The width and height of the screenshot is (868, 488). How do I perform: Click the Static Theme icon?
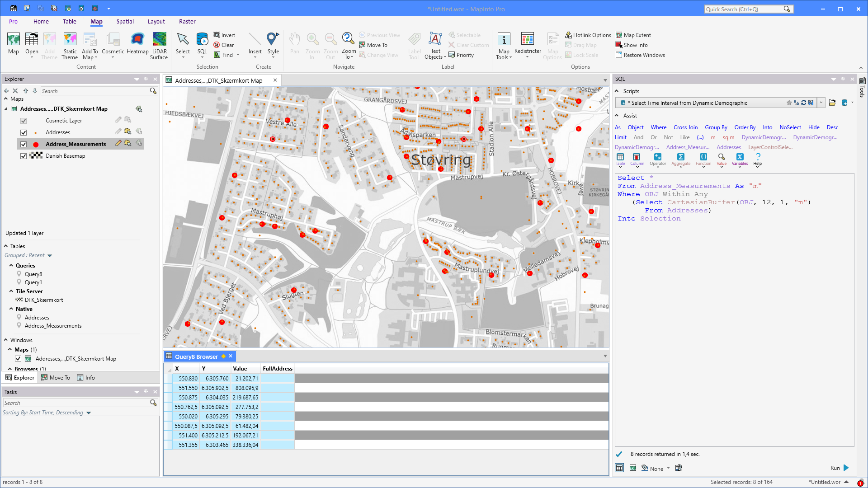click(x=70, y=40)
